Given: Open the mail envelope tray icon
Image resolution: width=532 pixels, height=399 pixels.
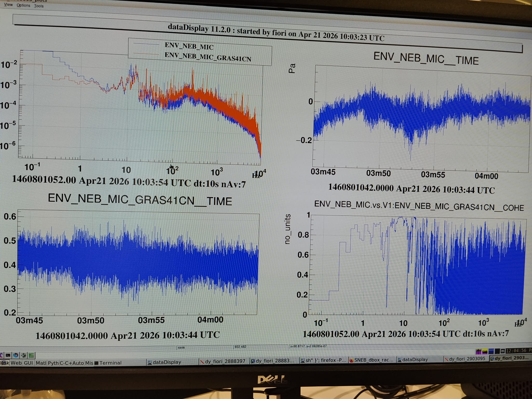Looking at the screenshot, I should (503, 351).
